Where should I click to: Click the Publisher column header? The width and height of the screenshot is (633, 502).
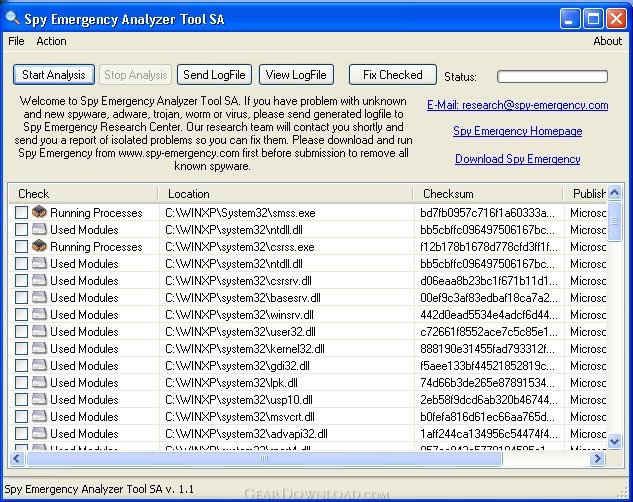(x=585, y=194)
